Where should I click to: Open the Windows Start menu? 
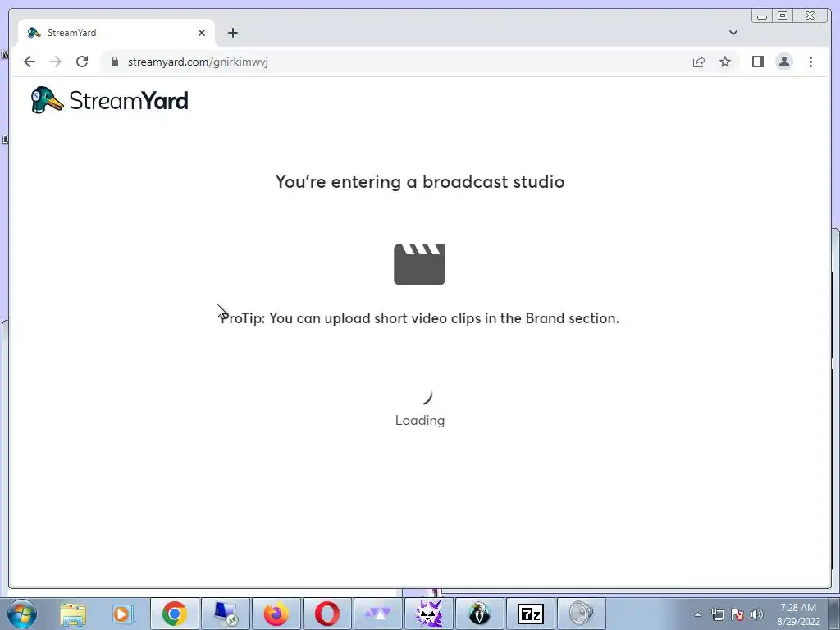(22, 614)
